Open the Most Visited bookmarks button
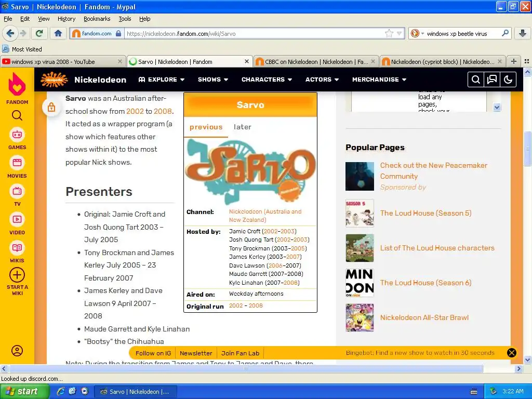The height and width of the screenshot is (399, 532). [22, 49]
